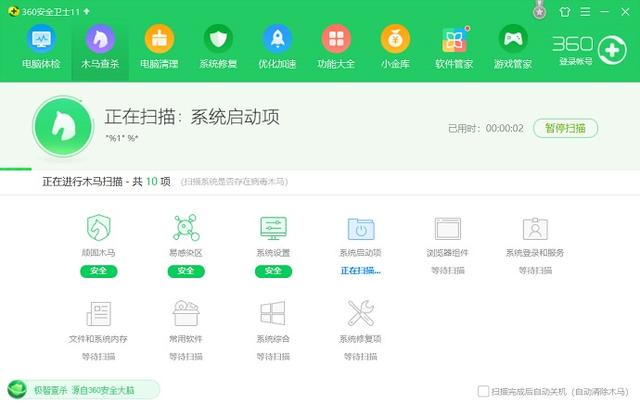Click the 浏览器组件 window scan icon
Viewport: 640px width, 403px height.
(x=448, y=229)
